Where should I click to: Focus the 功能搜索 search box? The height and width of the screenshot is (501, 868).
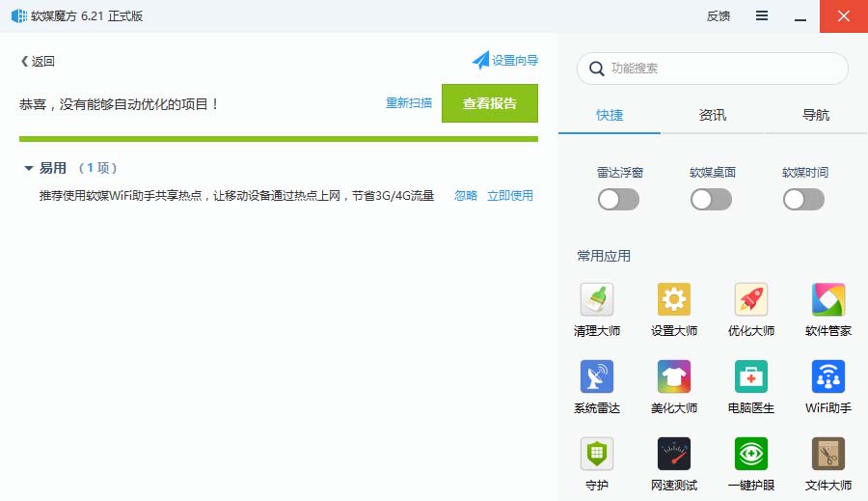click(x=723, y=69)
